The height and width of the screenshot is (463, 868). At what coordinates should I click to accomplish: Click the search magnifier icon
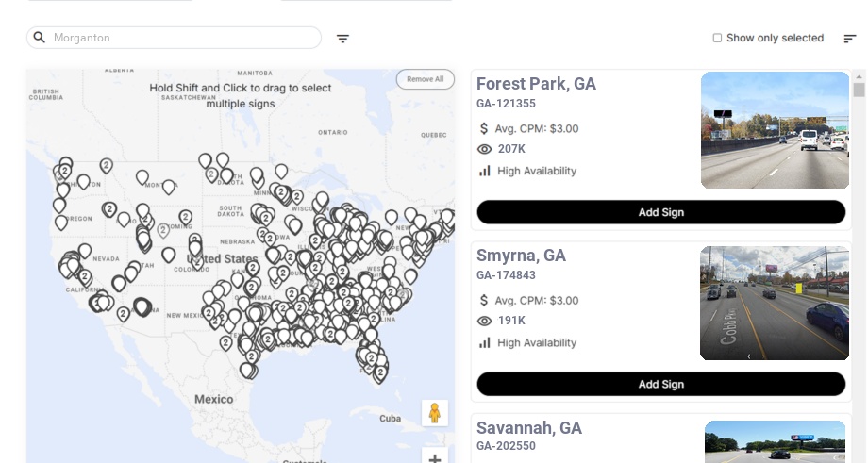40,38
